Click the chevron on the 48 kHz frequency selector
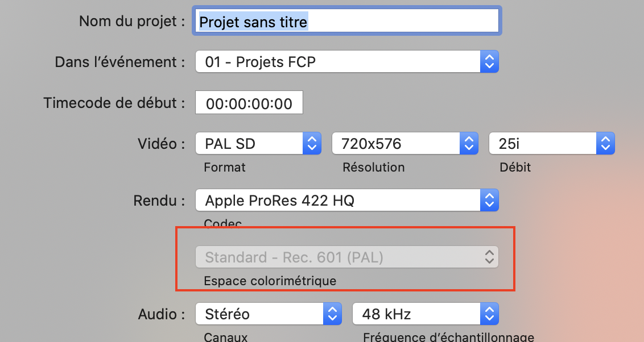This screenshot has width=644, height=342. [489, 313]
